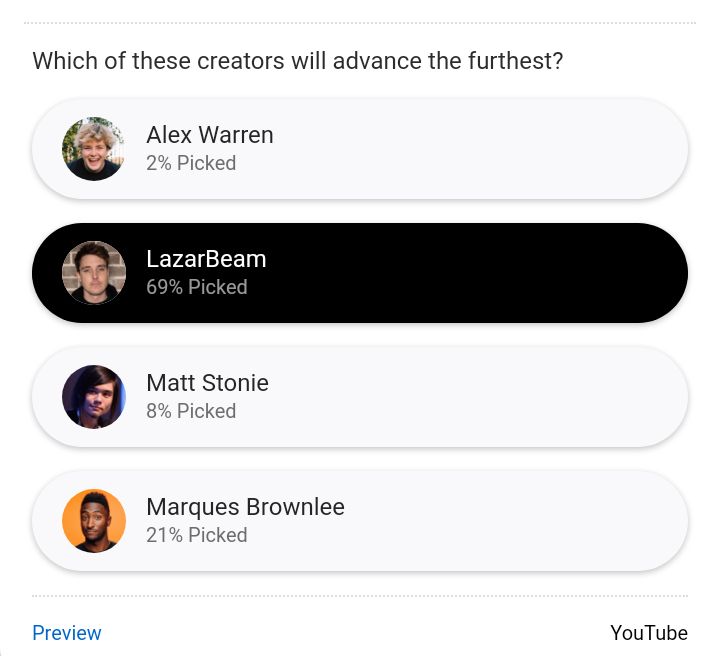Click Matt Stonie's avatar image
The height and width of the screenshot is (656, 707).
94,397
